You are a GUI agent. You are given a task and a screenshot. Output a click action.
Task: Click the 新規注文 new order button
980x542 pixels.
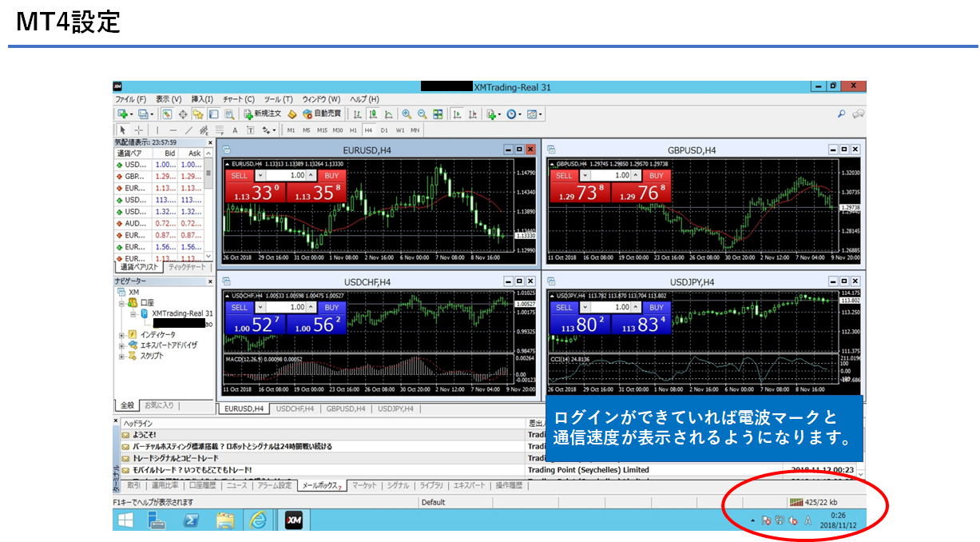coord(263,114)
